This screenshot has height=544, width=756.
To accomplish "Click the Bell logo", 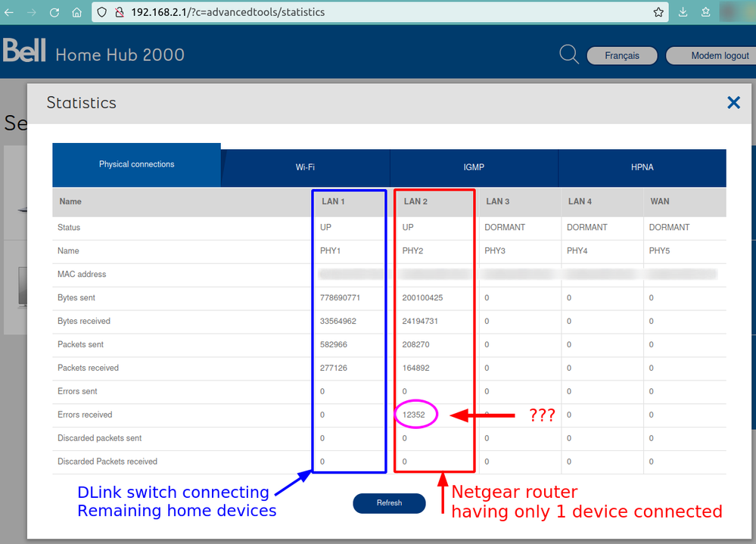I will [x=24, y=51].
